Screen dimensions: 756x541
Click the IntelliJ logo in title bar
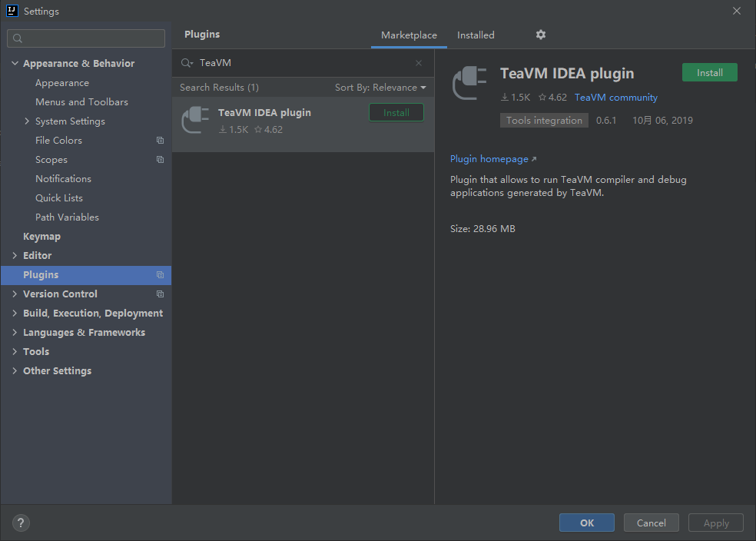pos(12,11)
